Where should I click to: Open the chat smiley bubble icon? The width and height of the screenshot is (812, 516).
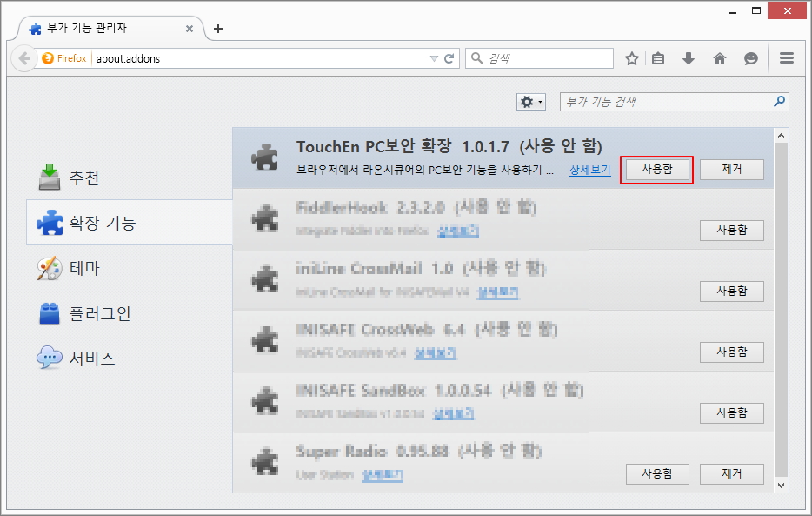(751, 58)
